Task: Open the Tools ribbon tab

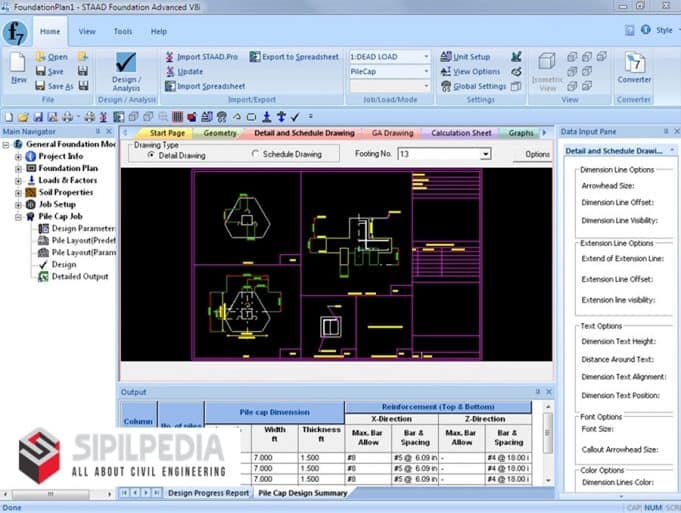Action: 122,32
